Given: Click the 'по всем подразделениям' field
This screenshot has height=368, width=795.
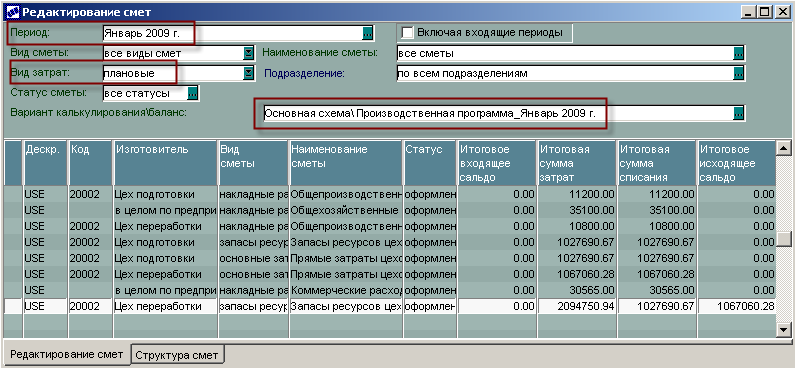Looking at the screenshot, I should tap(565, 73).
